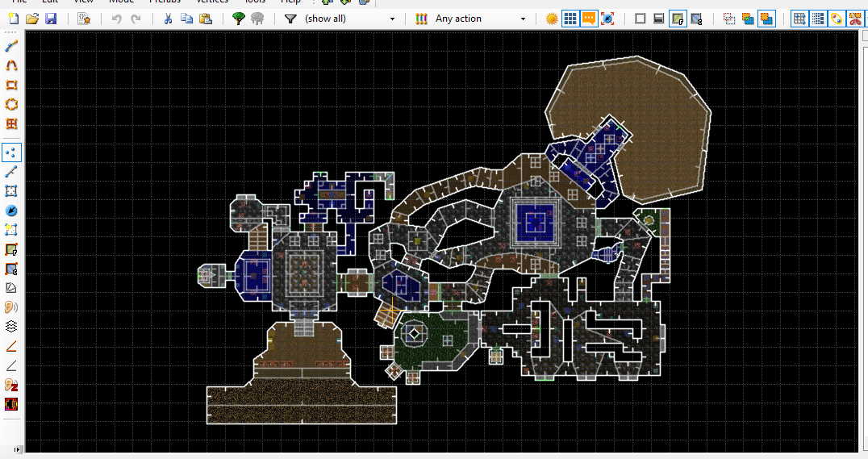This screenshot has width=868, height=459.
Task: Select middle merge geometry mode icon
Action: click(x=748, y=19)
